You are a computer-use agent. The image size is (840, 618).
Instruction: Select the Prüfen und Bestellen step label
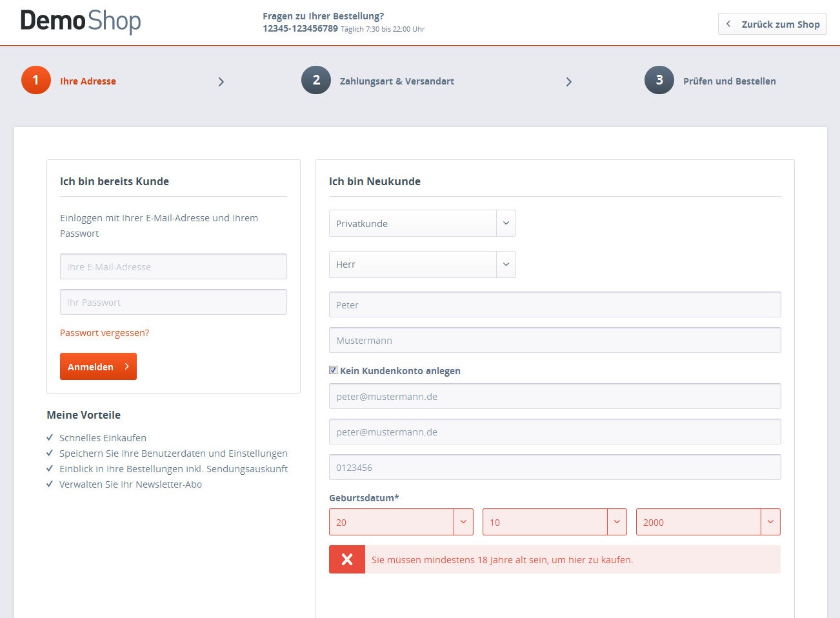[730, 81]
